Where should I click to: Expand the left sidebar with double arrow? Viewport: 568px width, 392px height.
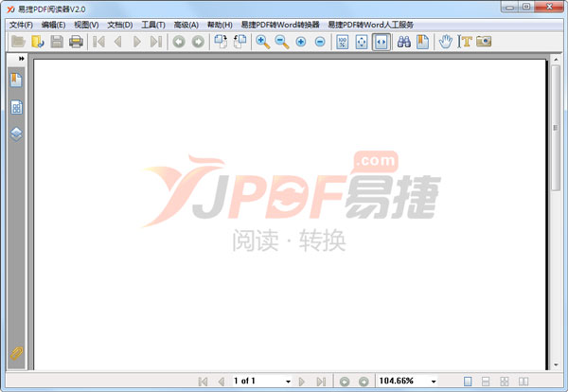(22, 59)
